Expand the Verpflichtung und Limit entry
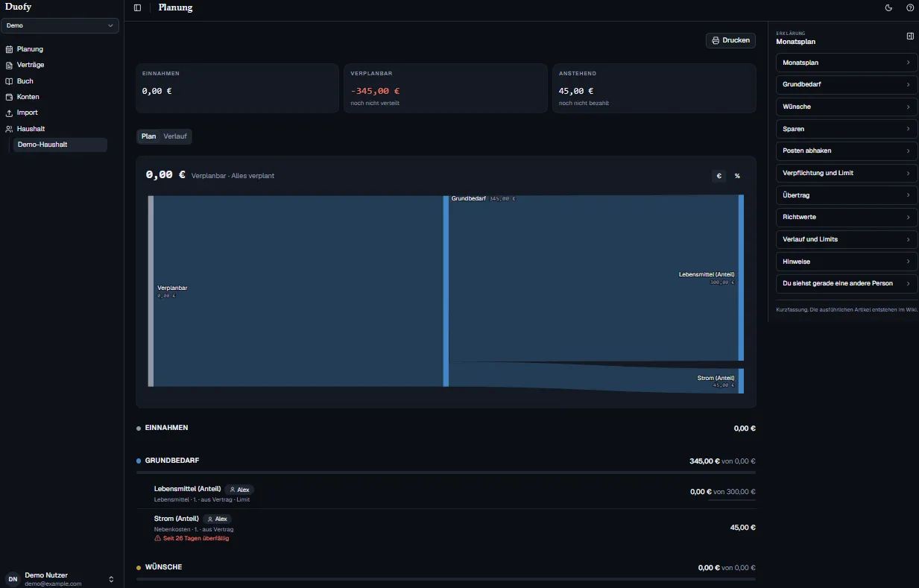 pos(847,173)
